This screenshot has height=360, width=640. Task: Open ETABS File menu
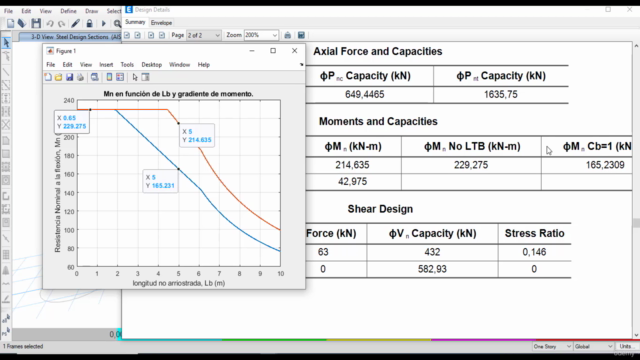coord(8,11)
